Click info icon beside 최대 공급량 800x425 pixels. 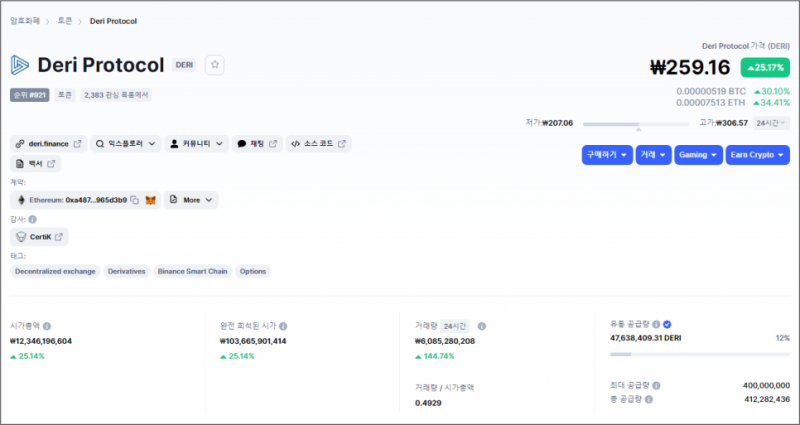click(x=656, y=385)
